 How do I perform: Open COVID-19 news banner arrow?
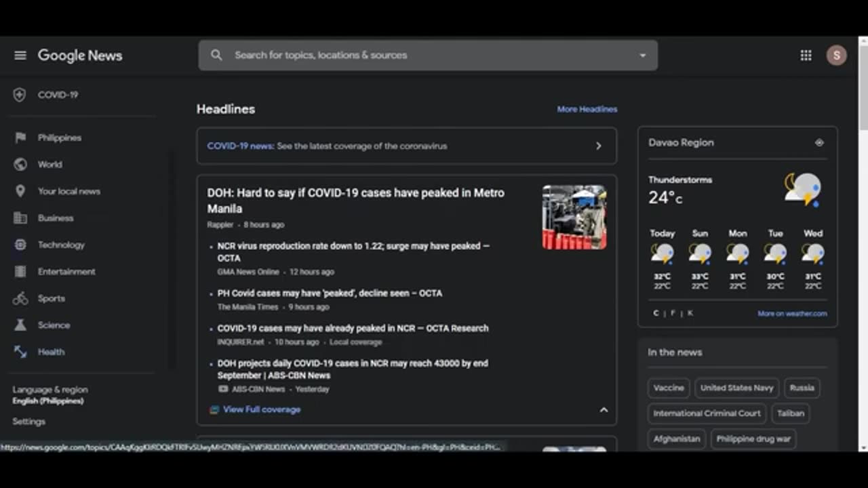[x=598, y=146]
